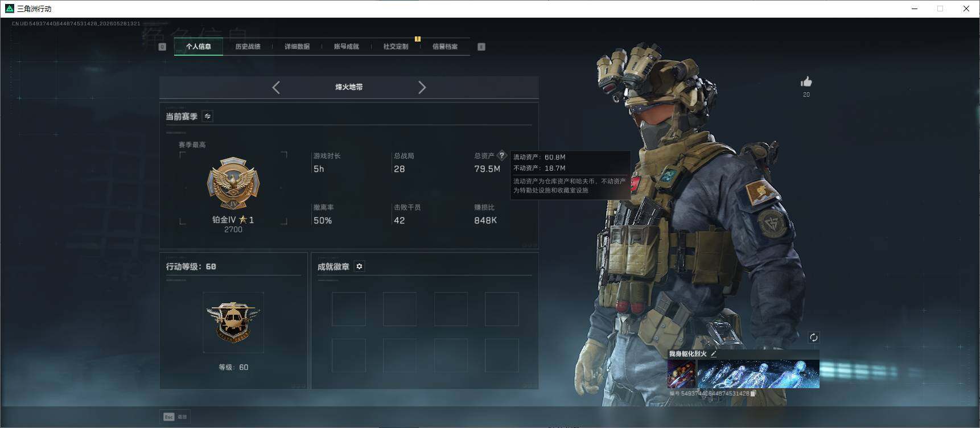Click the 总战局 value 28
The height and width of the screenshot is (428, 980).
click(400, 169)
